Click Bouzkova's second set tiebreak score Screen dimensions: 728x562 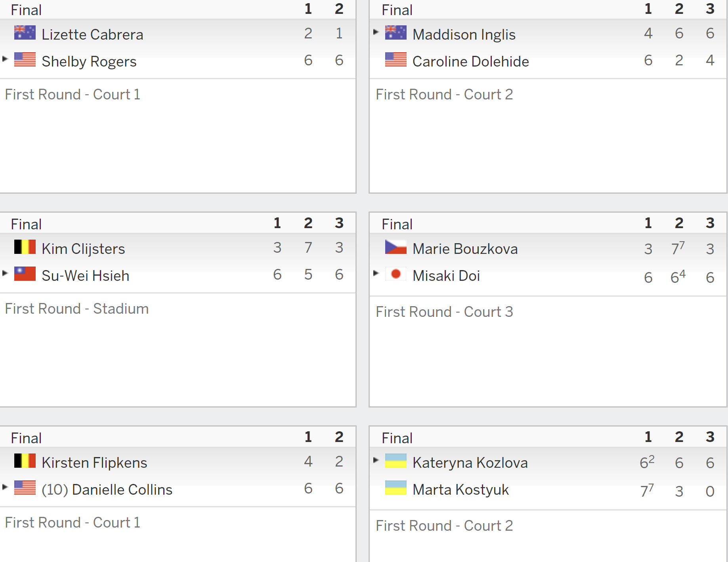point(678,248)
